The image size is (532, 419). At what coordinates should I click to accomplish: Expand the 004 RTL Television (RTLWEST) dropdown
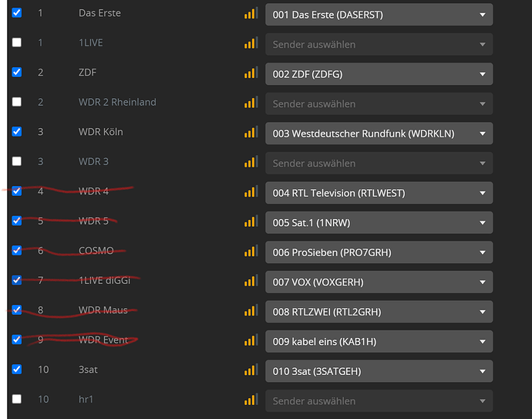(379, 193)
